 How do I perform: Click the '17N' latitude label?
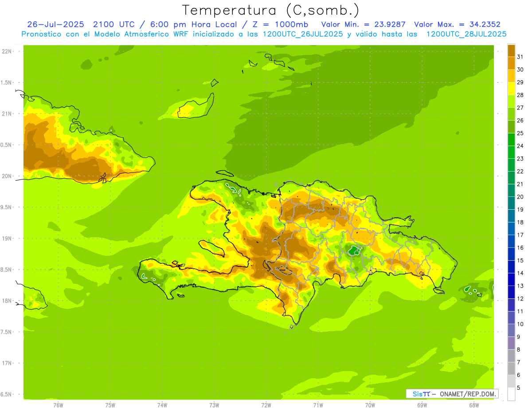pos(7,364)
